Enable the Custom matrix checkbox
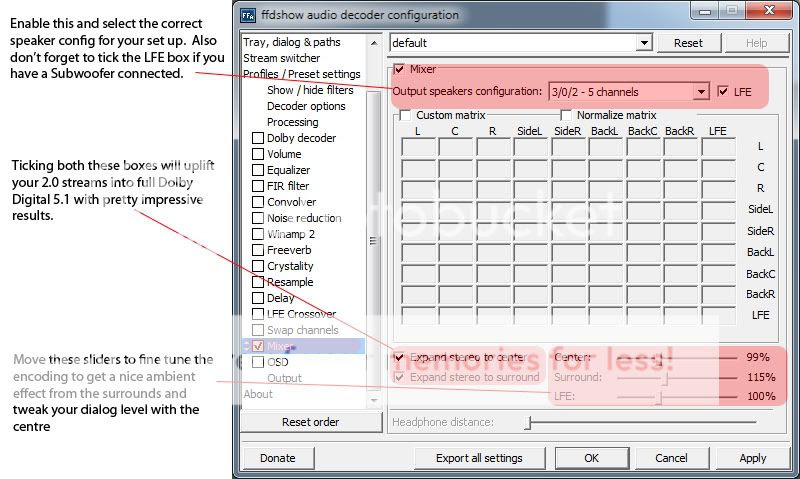Viewport: 800px width, 479px height. 405,115
